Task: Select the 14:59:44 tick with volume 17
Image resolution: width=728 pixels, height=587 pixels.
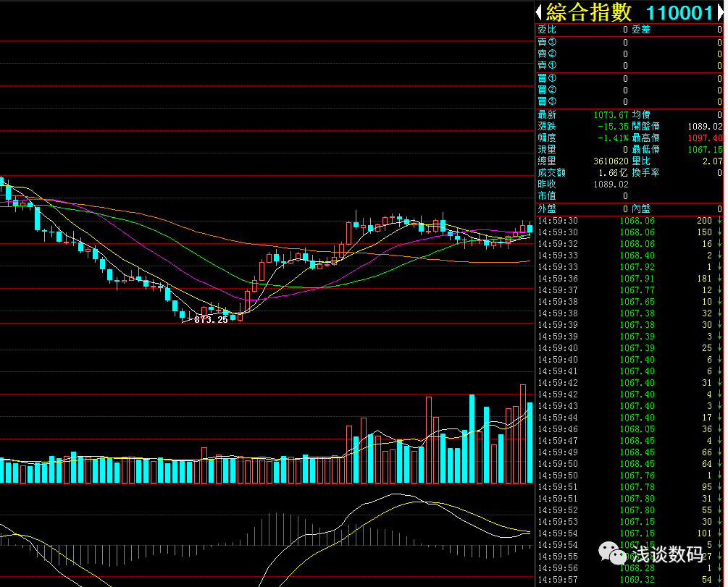Action: [629, 418]
